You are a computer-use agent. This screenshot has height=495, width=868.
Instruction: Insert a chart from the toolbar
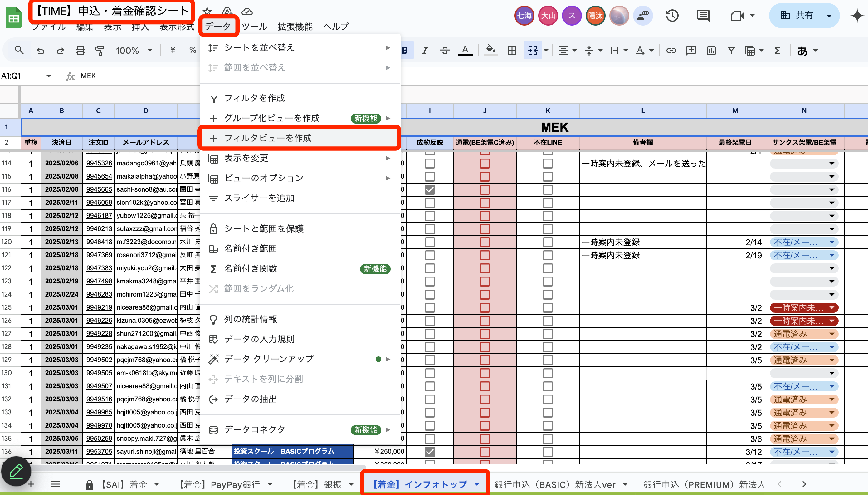(x=711, y=50)
